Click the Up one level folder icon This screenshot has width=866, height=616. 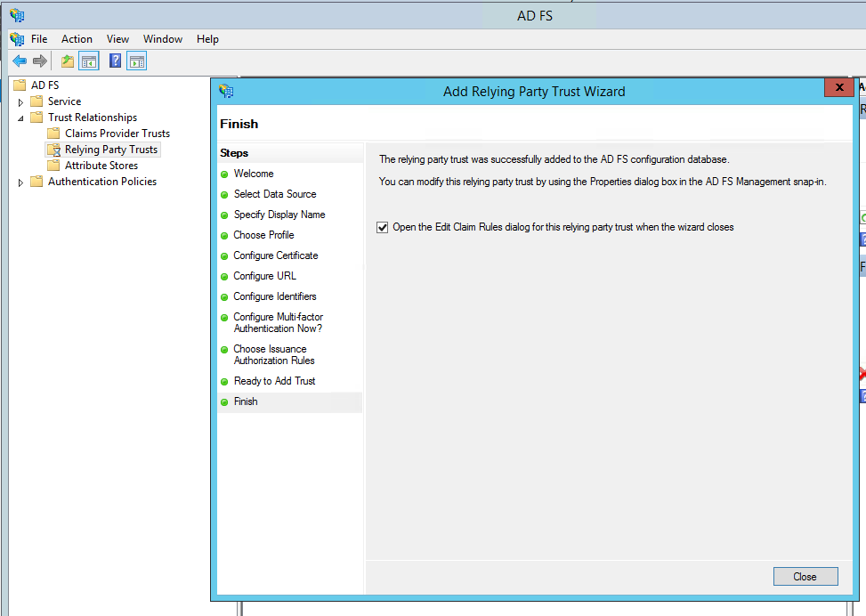[68, 61]
